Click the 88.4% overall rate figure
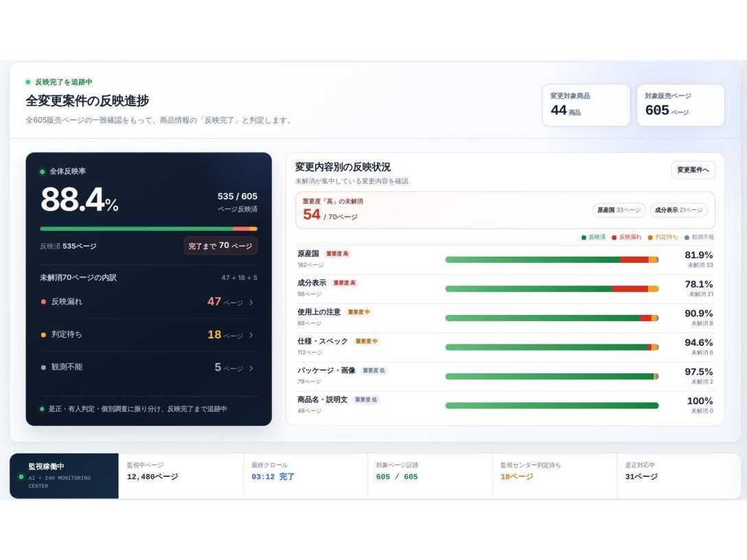 pyautogui.click(x=80, y=199)
